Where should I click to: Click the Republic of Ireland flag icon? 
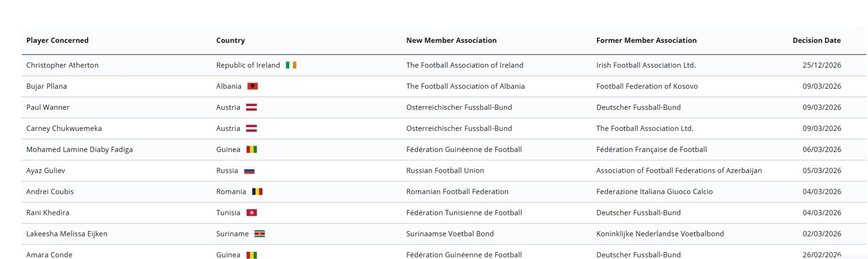coord(291,65)
